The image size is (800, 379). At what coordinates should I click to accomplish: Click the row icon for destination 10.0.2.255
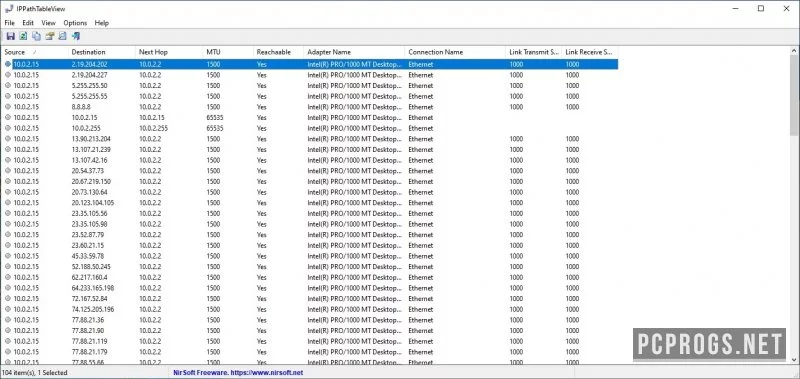[8, 128]
